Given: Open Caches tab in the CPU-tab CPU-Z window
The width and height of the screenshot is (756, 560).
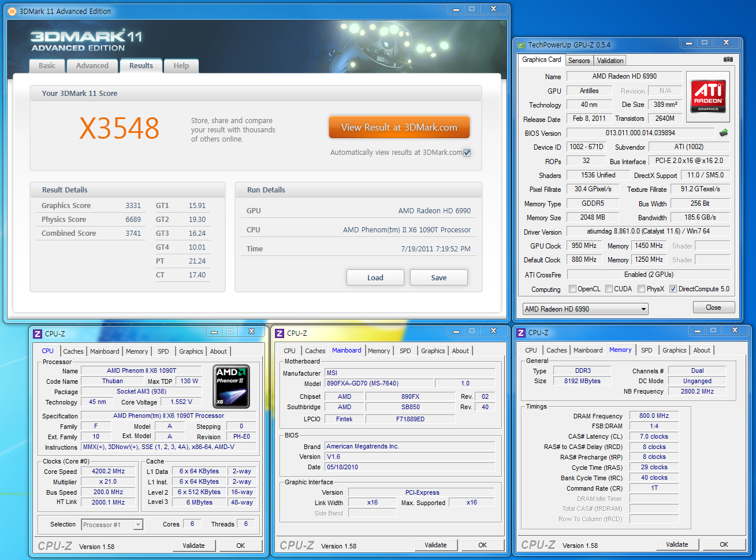Looking at the screenshot, I should pyautogui.click(x=73, y=351).
